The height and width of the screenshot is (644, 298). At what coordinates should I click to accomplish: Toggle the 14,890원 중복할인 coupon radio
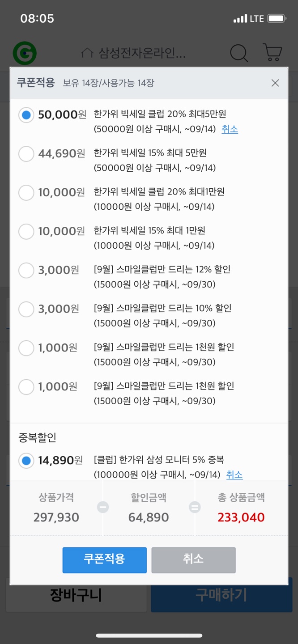[26, 461]
